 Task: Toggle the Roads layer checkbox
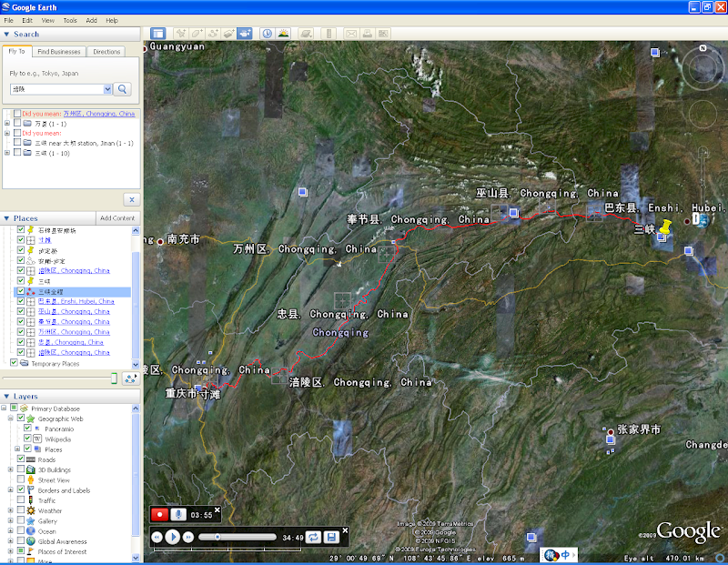click(x=20, y=459)
